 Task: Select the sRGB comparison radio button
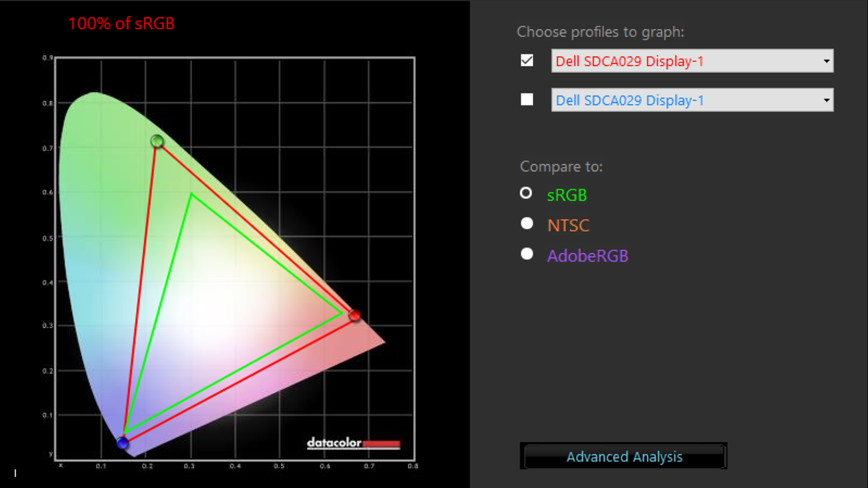526,193
